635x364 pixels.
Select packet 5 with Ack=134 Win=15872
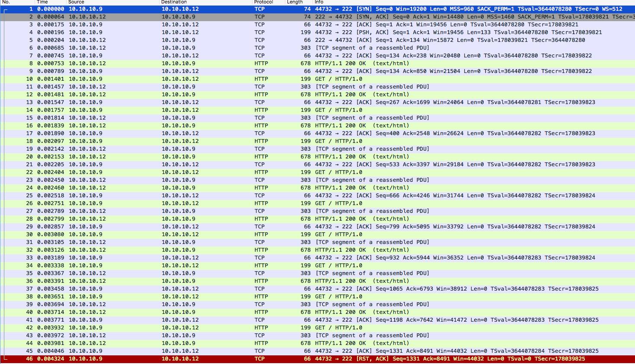(x=317, y=40)
